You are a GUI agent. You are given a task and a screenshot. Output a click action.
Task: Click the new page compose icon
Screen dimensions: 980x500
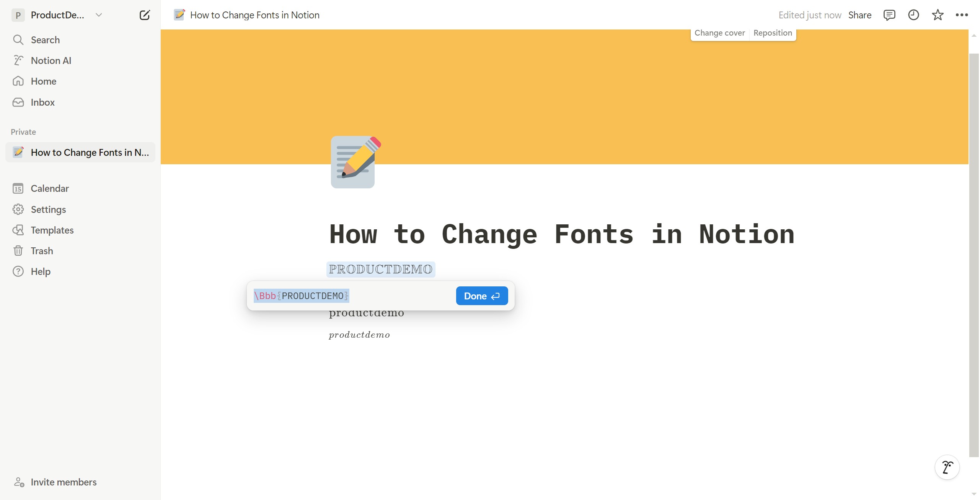point(145,15)
